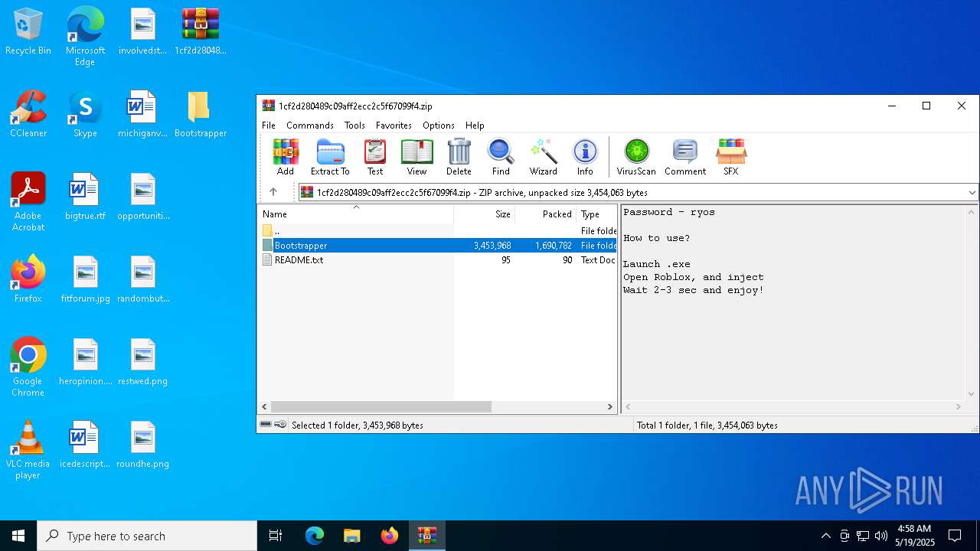980x551 pixels.
Task: Show hidden system tray icons
Action: (x=825, y=536)
